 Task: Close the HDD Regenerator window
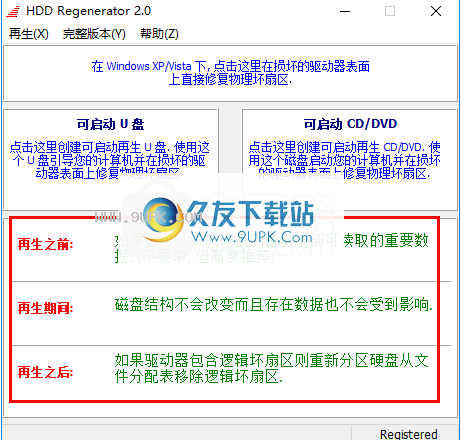click(x=436, y=11)
